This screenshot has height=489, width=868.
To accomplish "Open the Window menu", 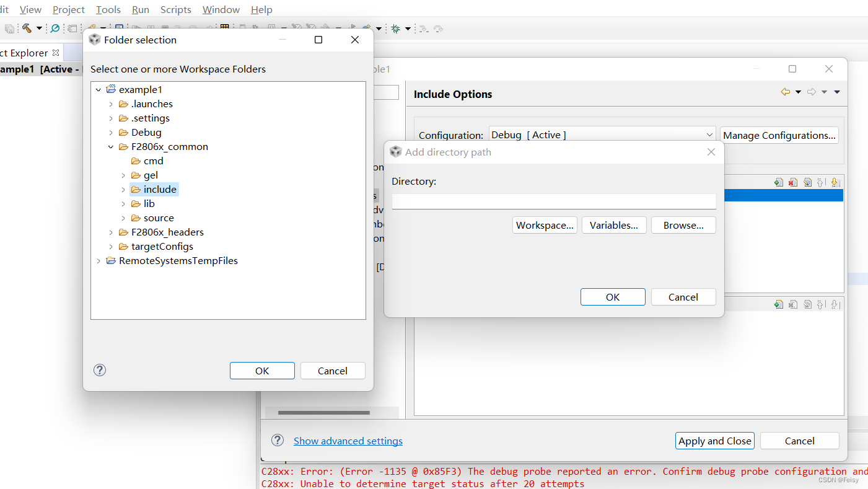I will click(221, 9).
